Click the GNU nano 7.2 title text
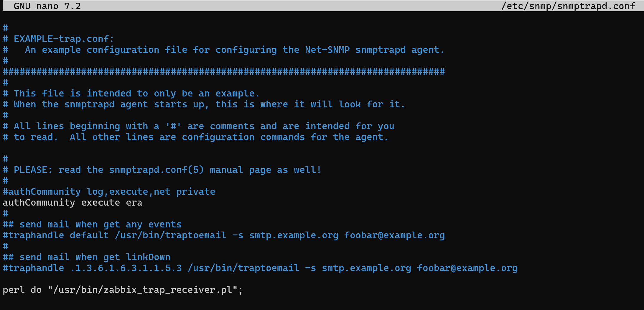This screenshot has width=644, height=310. [x=47, y=6]
